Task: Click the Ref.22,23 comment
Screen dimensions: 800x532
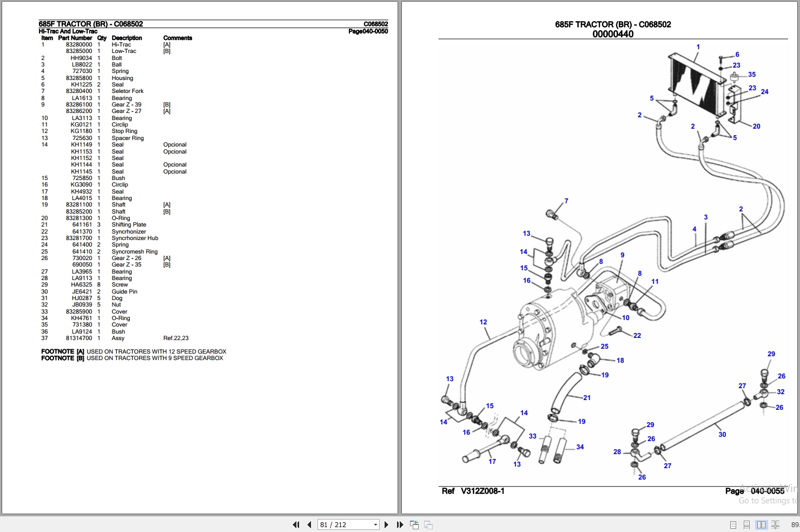Action: point(176,338)
